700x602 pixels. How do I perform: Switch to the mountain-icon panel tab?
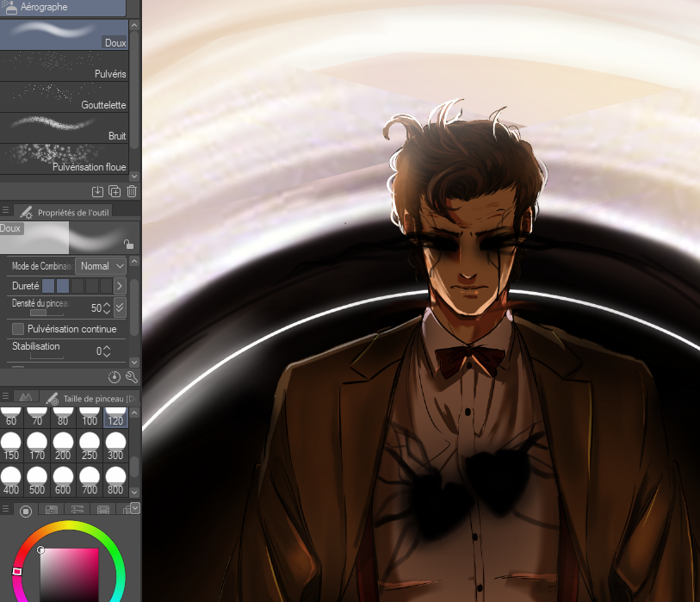point(26,397)
